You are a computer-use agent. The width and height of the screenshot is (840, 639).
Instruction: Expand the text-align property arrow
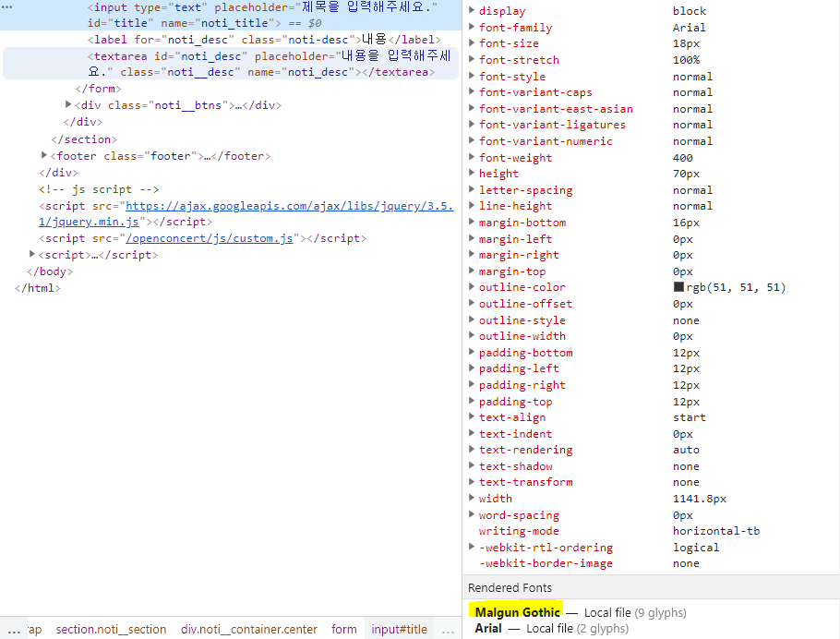[472, 416]
